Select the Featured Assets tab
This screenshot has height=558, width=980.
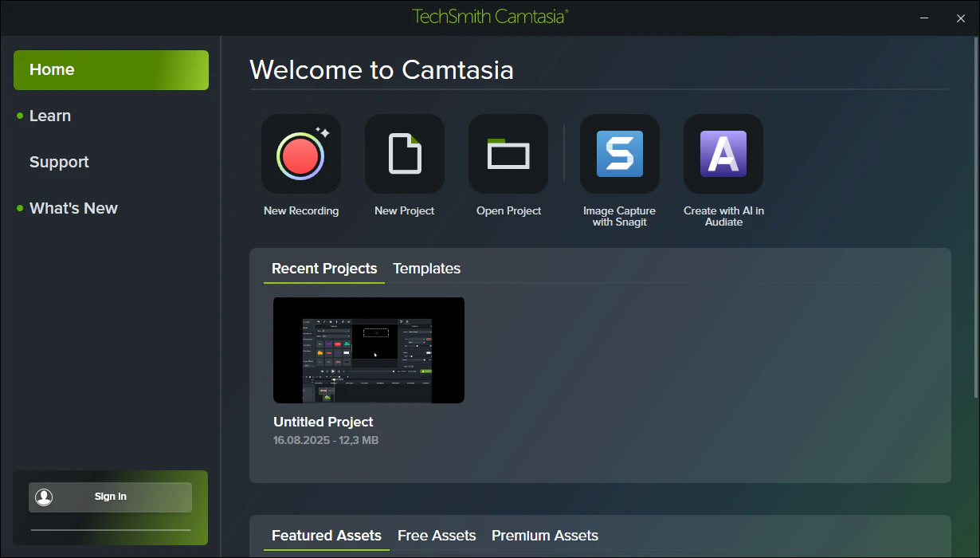tap(327, 536)
